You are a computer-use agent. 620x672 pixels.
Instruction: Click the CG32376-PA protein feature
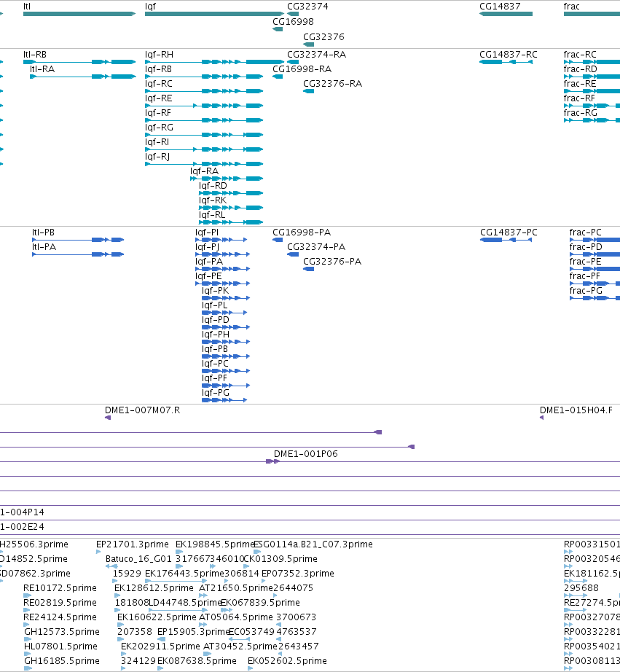(x=308, y=269)
